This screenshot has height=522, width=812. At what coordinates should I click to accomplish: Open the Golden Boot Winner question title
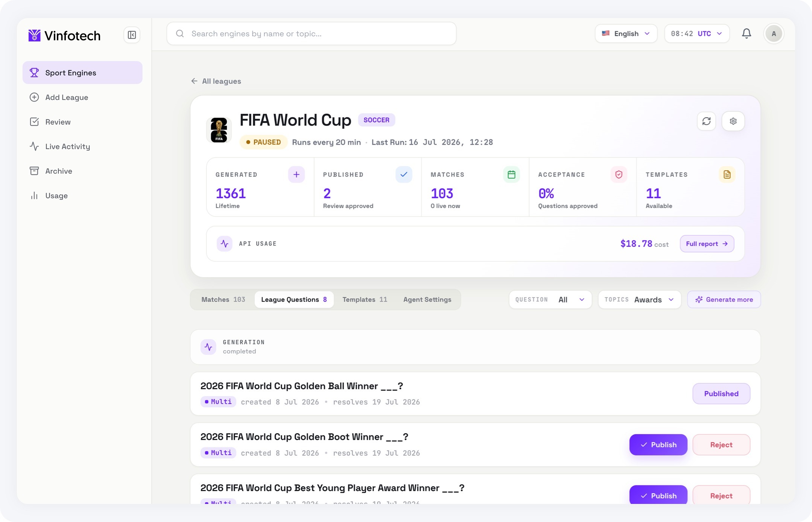(x=304, y=437)
